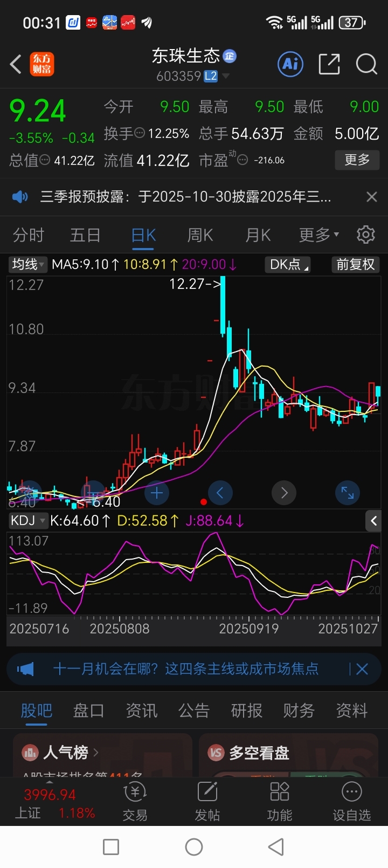Tap the 总值 info icon

coord(45,160)
